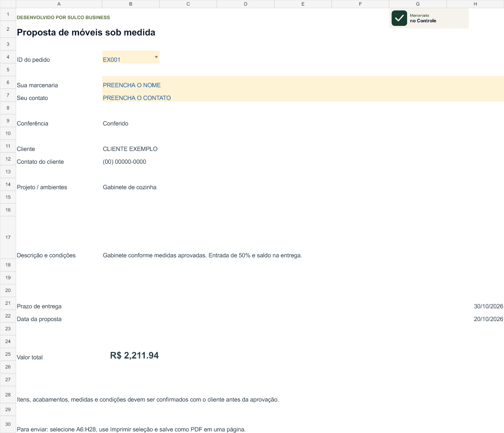
Task: Click the 'Sua marcenaria' label
Action: [37, 85]
